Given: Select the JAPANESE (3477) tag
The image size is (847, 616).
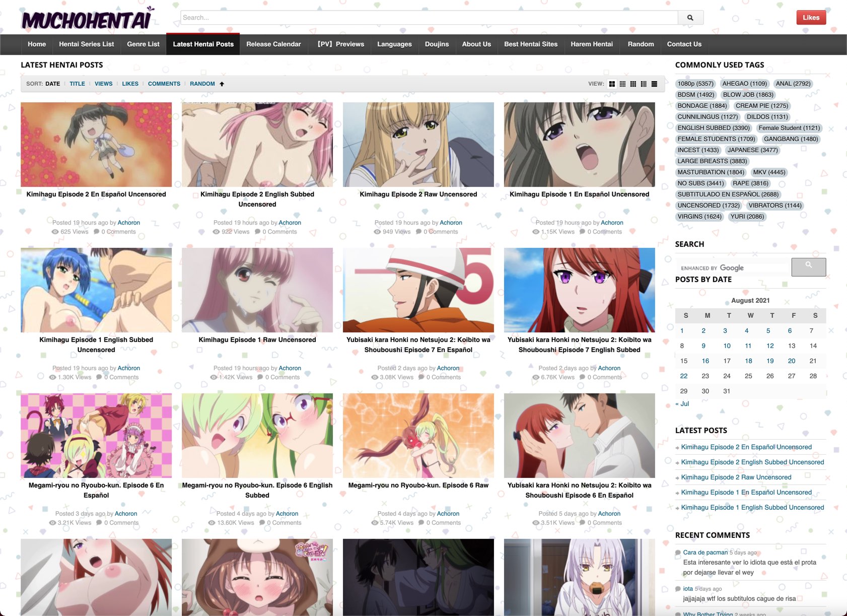Looking at the screenshot, I should pyautogui.click(x=752, y=150).
